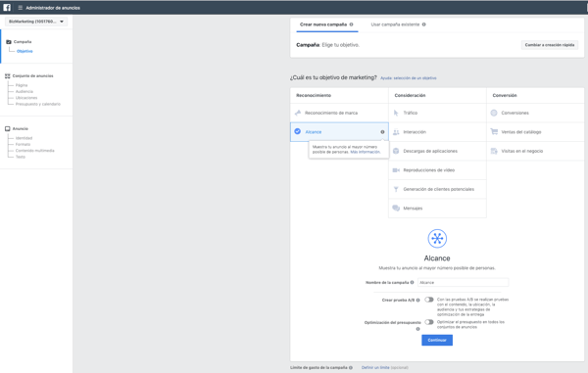This screenshot has width=588, height=373.
Task: Enable Optimización del presupuesto toggle
Action: [x=429, y=322]
